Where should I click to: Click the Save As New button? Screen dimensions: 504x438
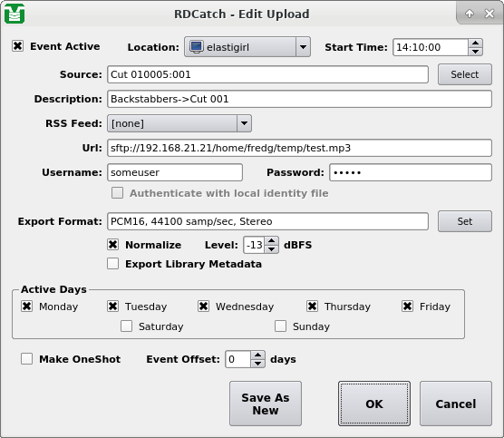pyautogui.click(x=266, y=404)
